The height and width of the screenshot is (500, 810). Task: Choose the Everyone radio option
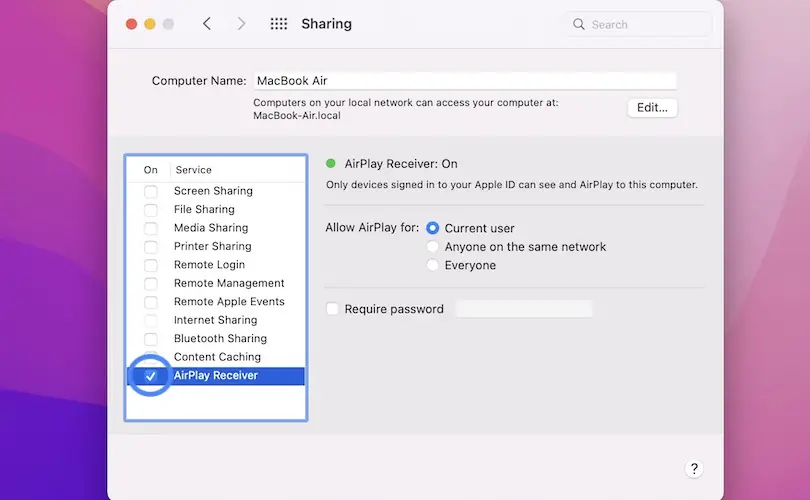pyautogui.click(x=433, y=265)
